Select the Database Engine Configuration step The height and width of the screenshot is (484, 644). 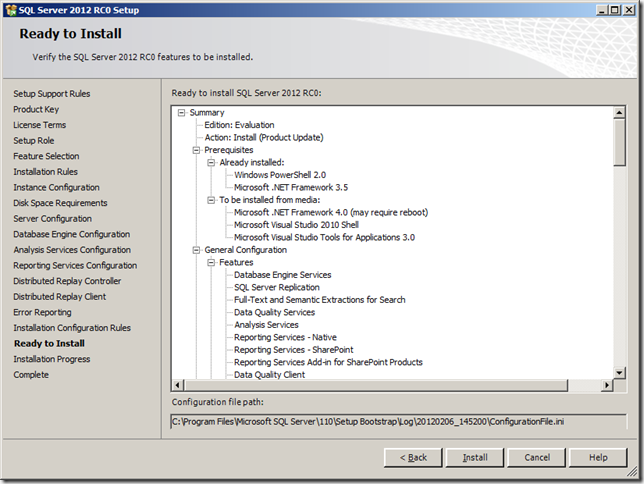(72, 234)
